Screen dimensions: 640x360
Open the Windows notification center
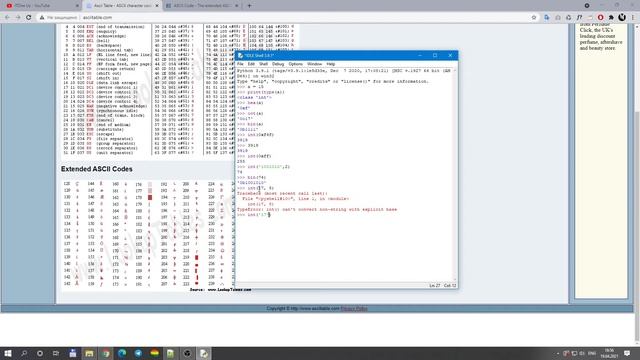tap(627, 353)
